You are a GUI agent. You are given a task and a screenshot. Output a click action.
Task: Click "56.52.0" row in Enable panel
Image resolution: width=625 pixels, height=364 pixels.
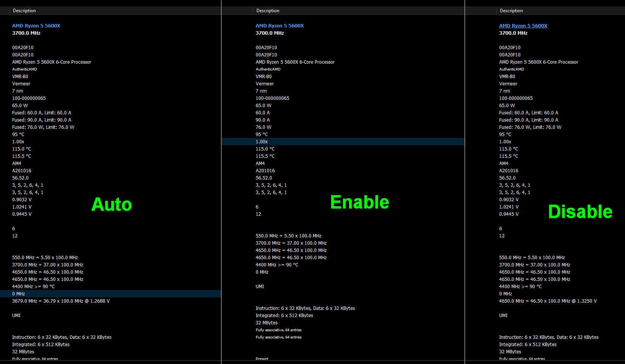click(x=264, y=178)
